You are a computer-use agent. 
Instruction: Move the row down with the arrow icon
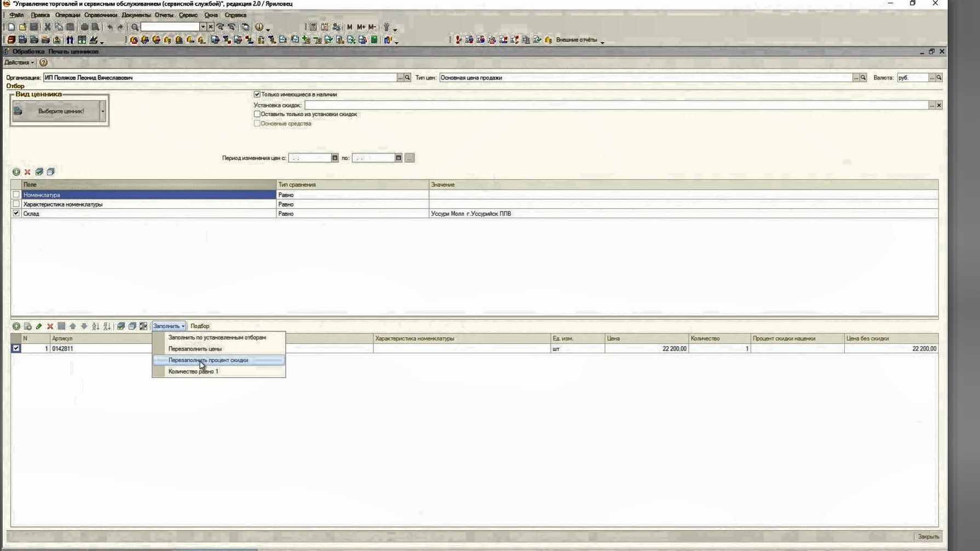[84, 326]
